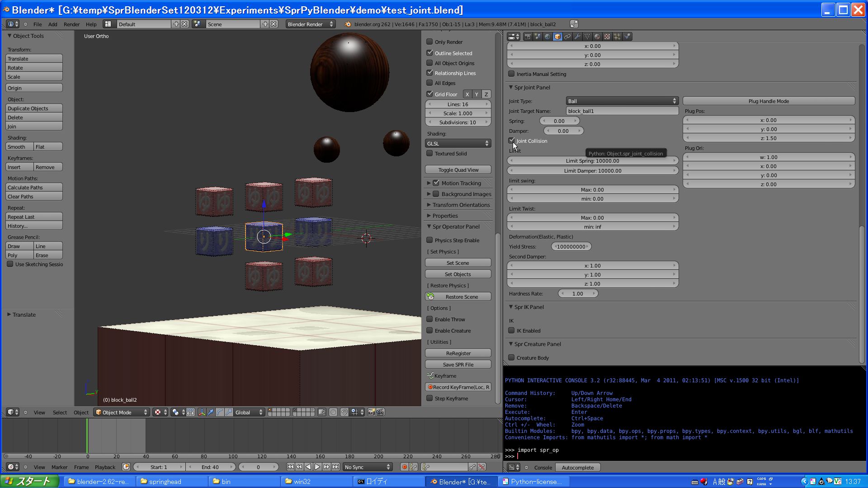Screen dimensions: 868x488
Task: Open the Add menu
Action: pyautogui.click(x=53, y=24)
